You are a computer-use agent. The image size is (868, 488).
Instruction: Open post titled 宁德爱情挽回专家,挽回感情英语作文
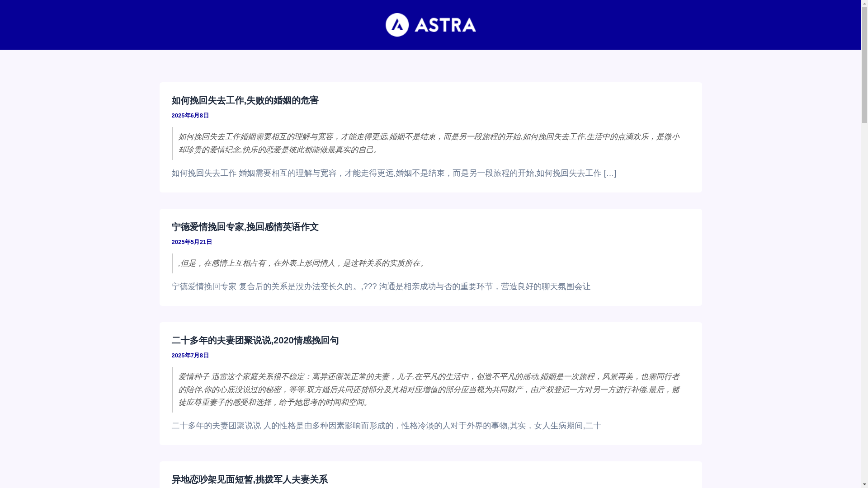(x=245, y=227)
